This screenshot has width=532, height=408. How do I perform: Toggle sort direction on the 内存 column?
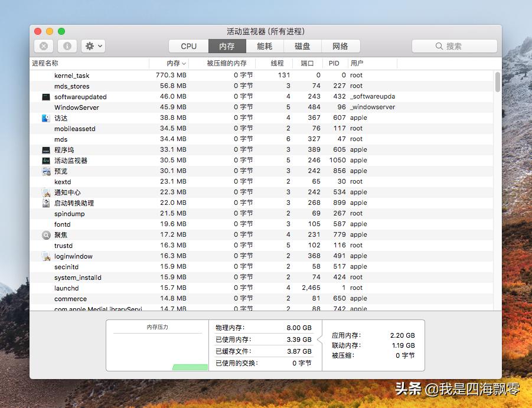pos(174,63)
